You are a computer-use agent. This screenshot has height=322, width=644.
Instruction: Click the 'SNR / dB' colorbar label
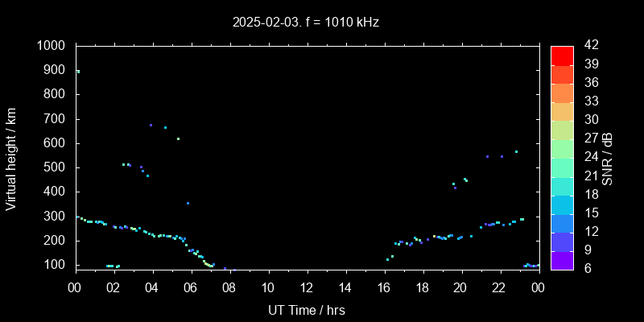(x=608, y=158)
